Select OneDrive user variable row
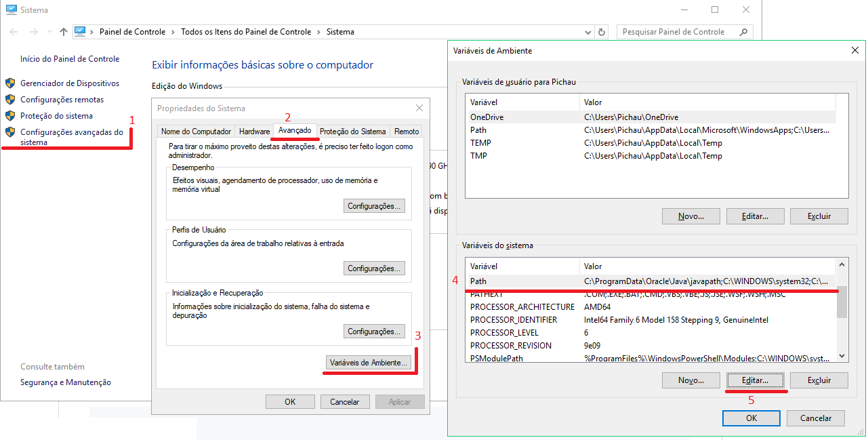 650,117
